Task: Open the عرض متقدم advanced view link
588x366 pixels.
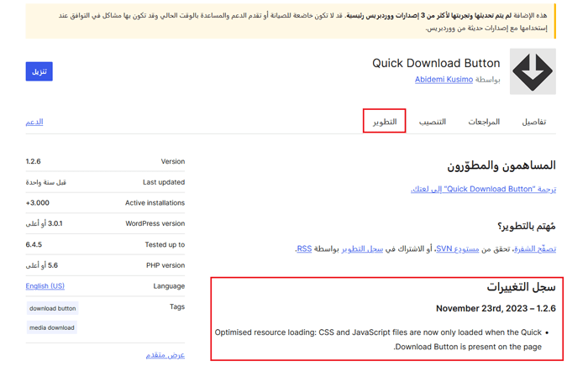Action: (x=165, y=355)
